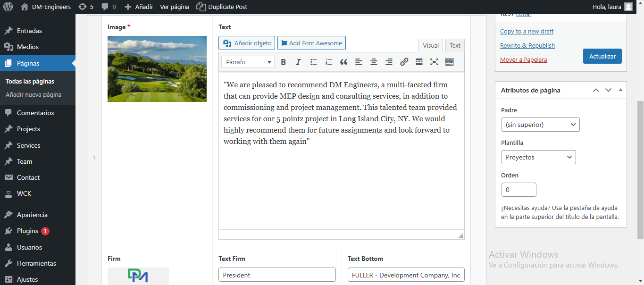Apply numbered list formatting
The image size is (644, 285).
[329, 62]
